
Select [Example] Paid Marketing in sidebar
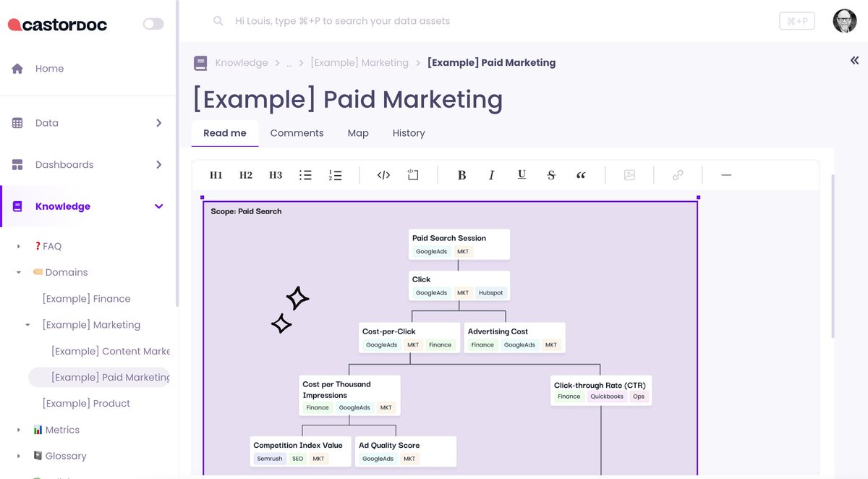tap(99, 377)
